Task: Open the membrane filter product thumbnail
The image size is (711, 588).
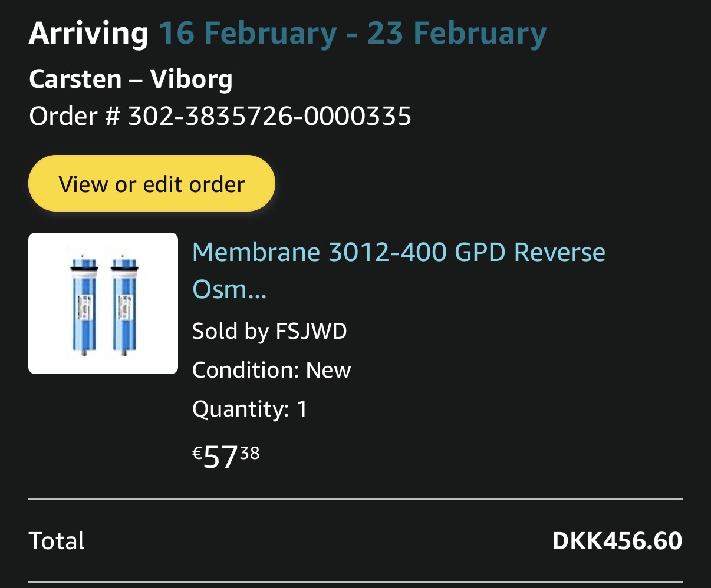Action: click(103, 303)
